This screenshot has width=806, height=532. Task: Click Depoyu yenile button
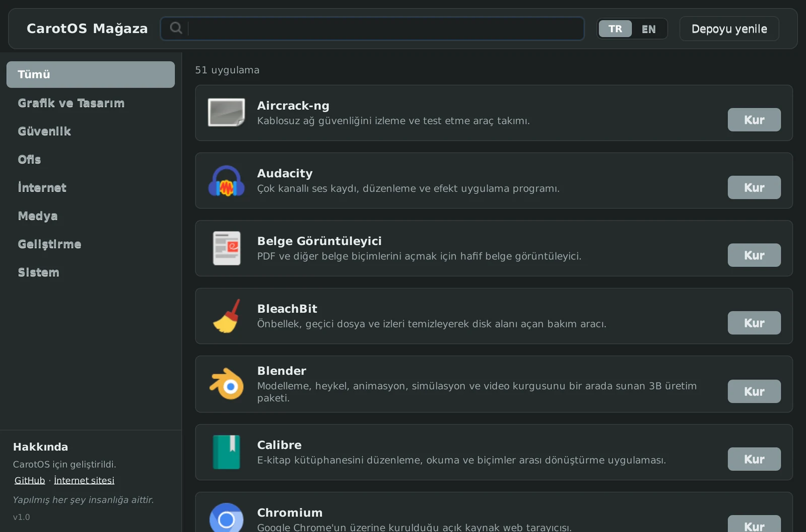729,29
